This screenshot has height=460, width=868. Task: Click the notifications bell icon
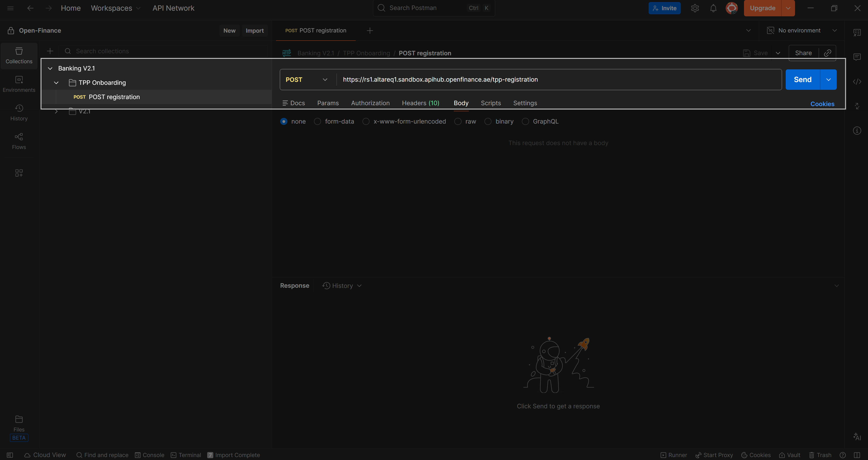(x=713, y=8)
